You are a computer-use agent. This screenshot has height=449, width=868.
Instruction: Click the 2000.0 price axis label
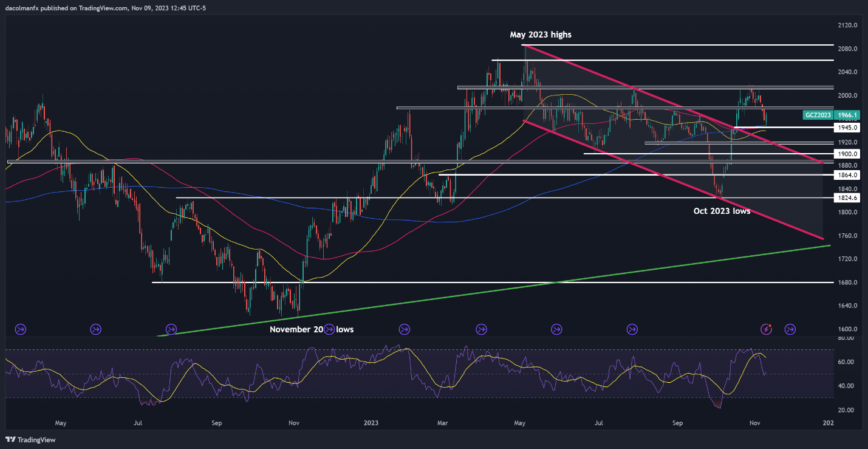click(x=847, y=95)
